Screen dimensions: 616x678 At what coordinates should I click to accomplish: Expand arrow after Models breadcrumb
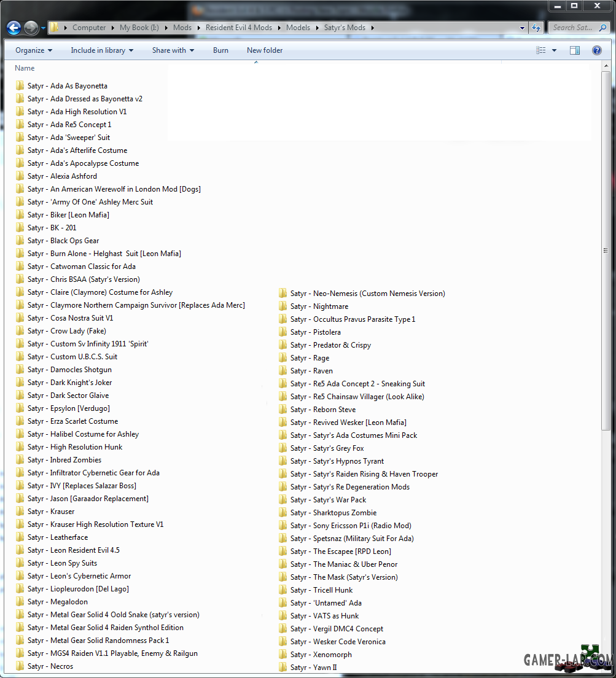pyautogui.click(x=318, y=28)
